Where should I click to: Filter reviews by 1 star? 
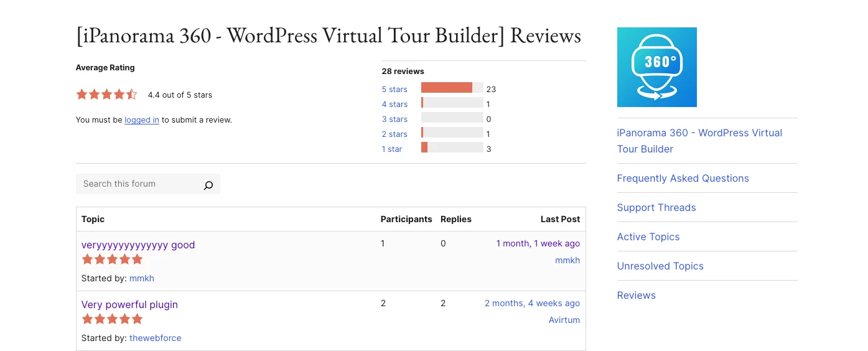(392, 149)
